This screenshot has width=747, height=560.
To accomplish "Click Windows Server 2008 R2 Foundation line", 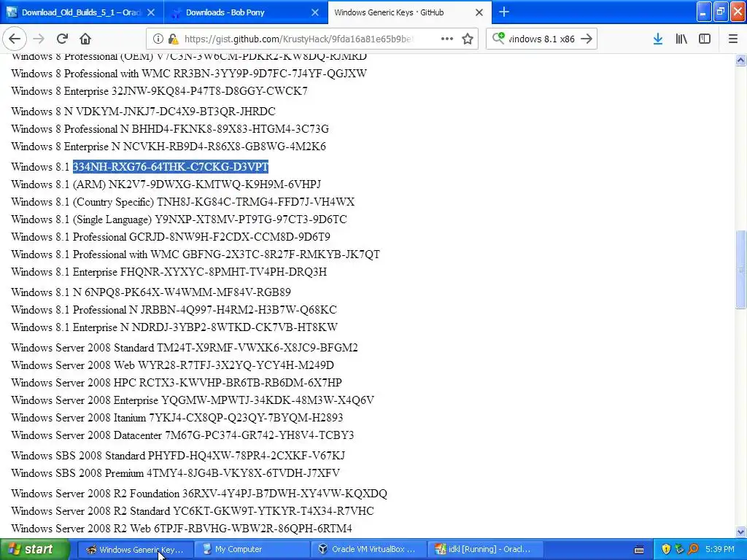I will 199,494.
